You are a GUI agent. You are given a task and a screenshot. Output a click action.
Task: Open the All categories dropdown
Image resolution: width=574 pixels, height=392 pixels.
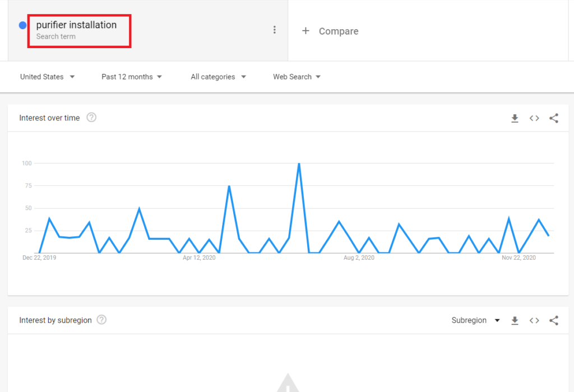pyautogui.click(x=218, y=77)
